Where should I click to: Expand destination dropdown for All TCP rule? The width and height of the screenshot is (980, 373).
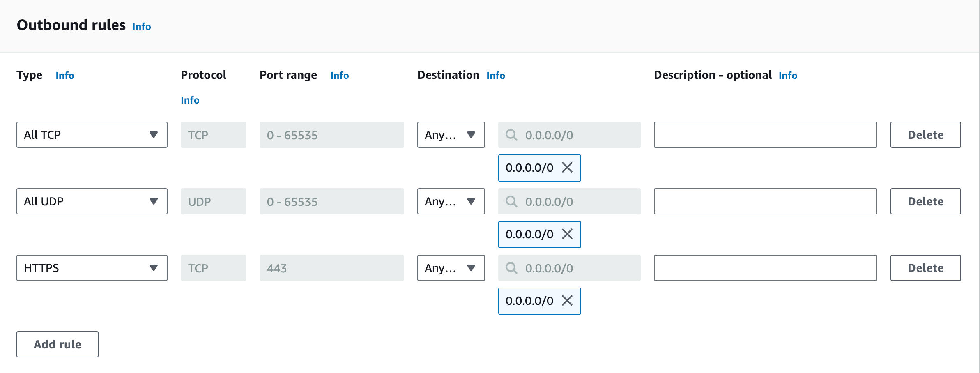[x=451, y=135]
